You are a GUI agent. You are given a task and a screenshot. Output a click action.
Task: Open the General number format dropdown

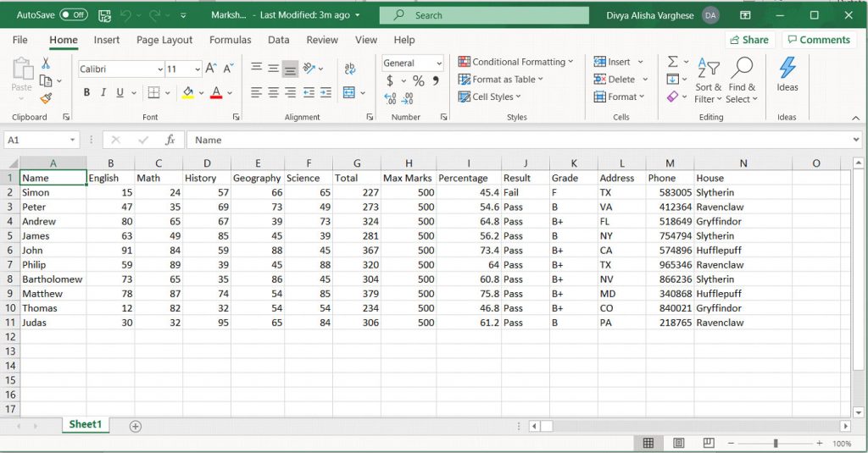point(439,63)
